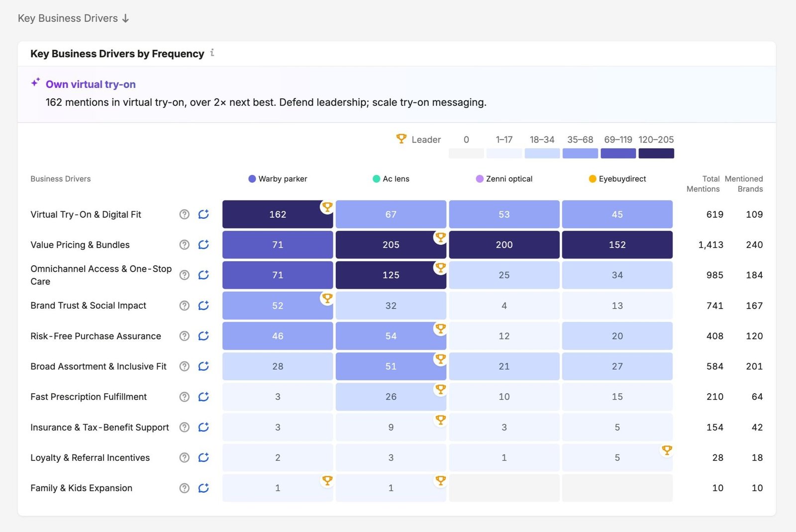The image size is (796, 532).
Task: Select the Eyebuydirect column header
Action: point(617,178)
